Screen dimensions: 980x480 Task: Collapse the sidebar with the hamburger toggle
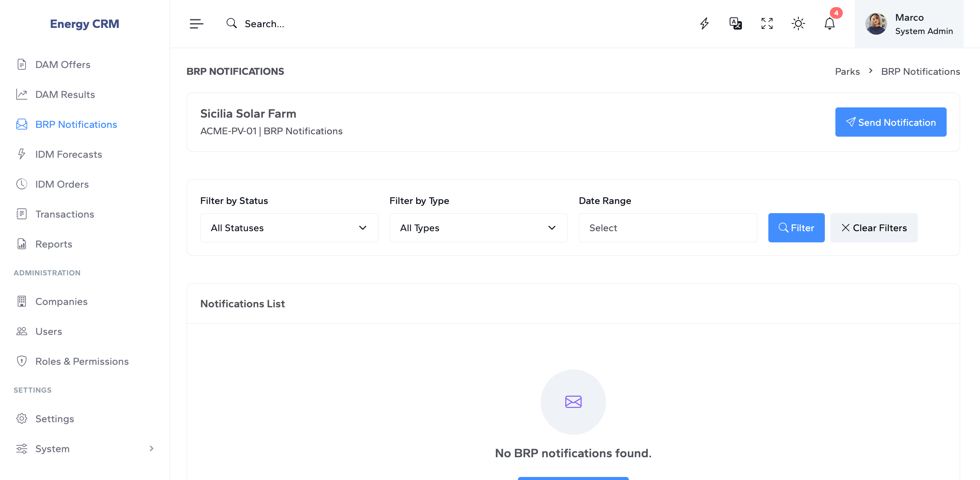point(197,23)
